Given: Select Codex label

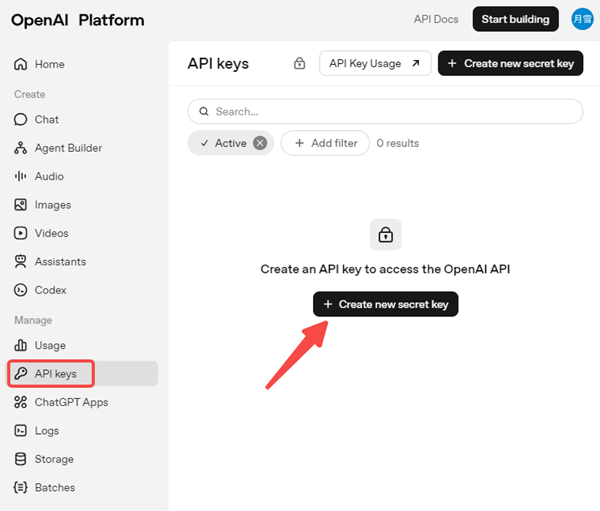Looking at the screenshot, I should coord(51,290).
